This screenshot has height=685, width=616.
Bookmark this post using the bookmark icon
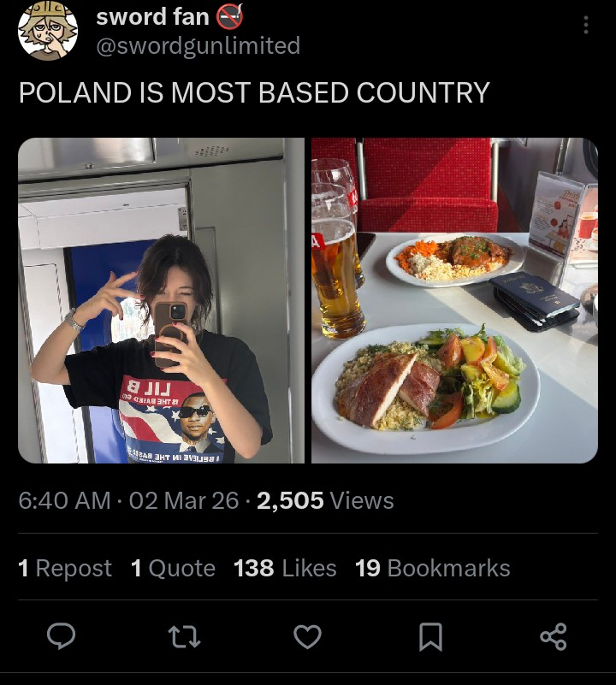[x=430, y=636]
